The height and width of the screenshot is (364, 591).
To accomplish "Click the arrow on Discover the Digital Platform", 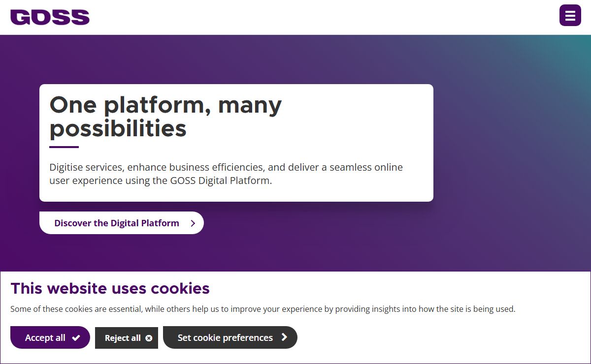I will coord(193,223).
